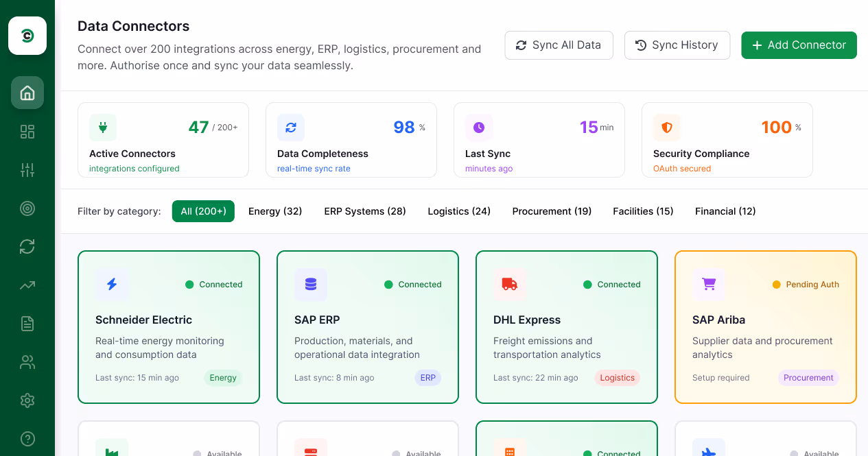Open the target goals icon in sidebar
Image resolution: width=868 pixels, height=456 pixels.
pyautogui.click(x=27, y=208)
